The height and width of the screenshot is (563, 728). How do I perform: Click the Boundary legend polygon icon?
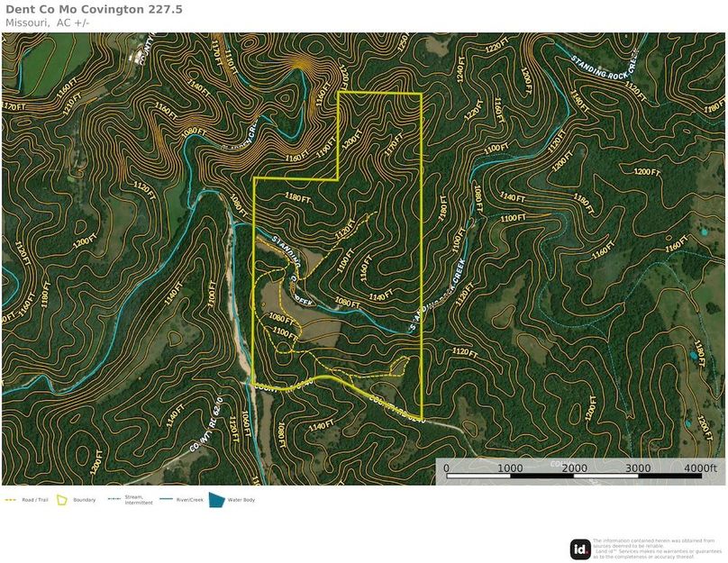pyautogui.click(x=62, y=499)
